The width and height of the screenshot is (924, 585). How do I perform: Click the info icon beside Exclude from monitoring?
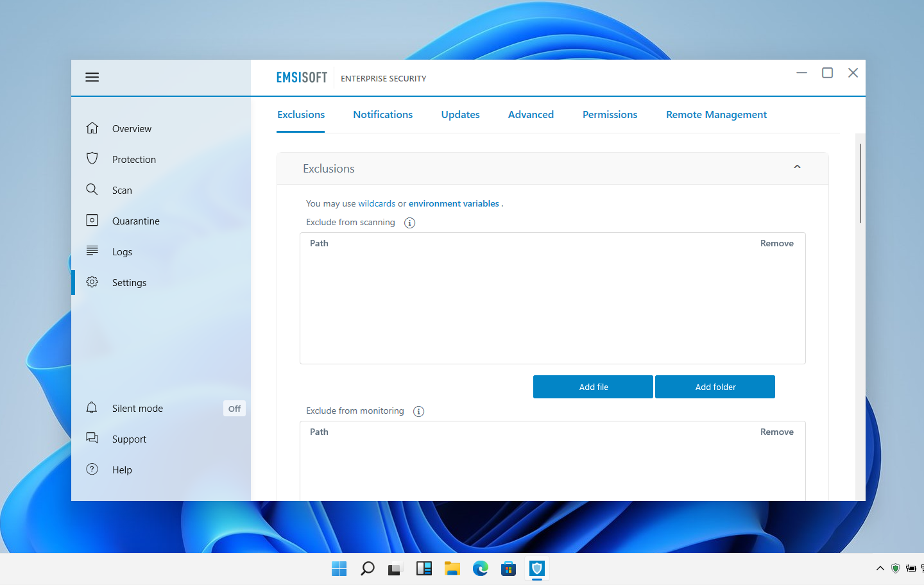(x=418, y=411)
